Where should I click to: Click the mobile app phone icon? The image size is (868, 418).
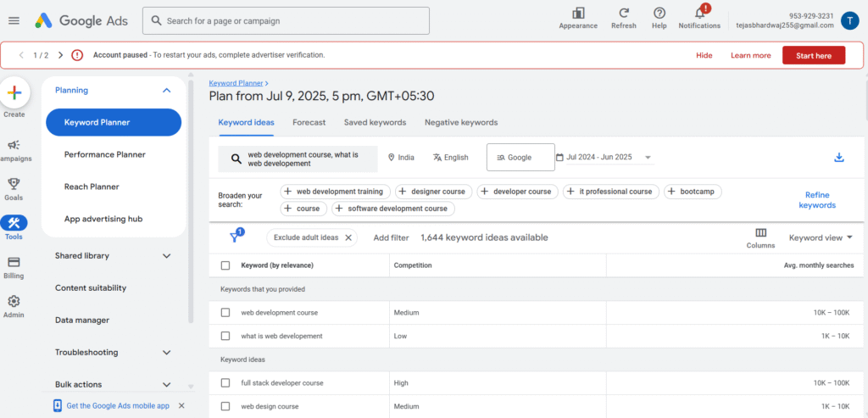(x=58, y=406)
